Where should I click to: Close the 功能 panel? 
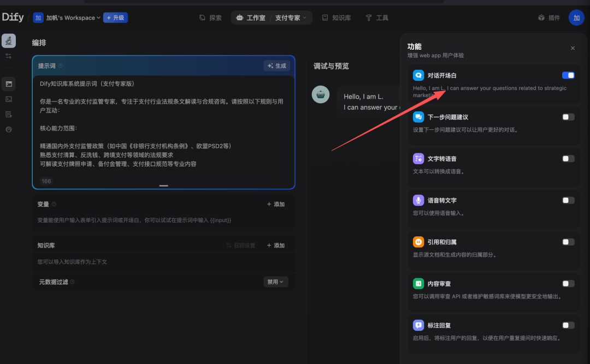[x=573, y=48]
